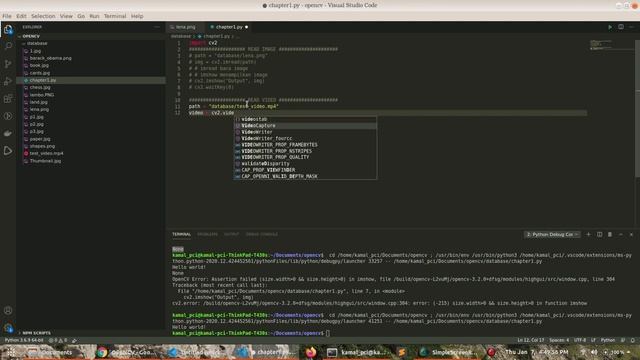Open Thumbnail.jpg in the explorer

45,161
